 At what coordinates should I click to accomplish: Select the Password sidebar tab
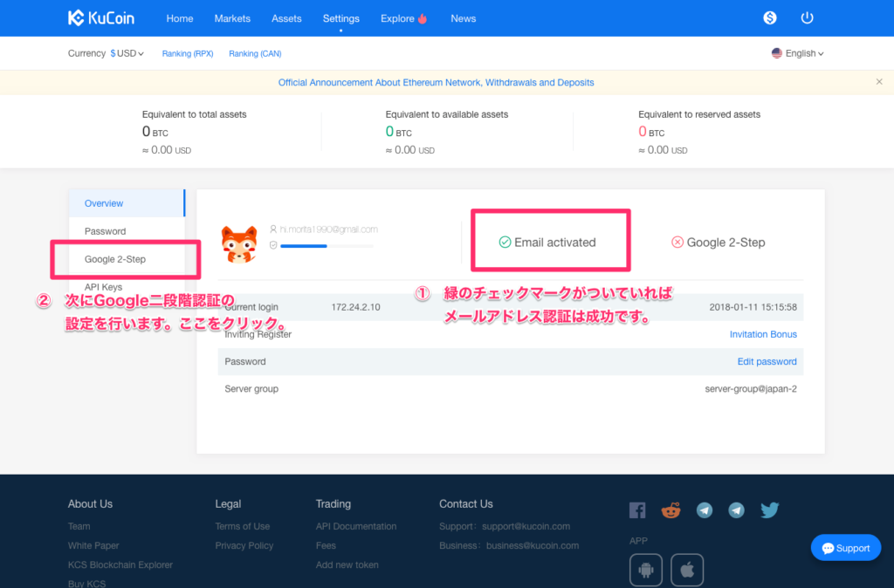point(127,231)
